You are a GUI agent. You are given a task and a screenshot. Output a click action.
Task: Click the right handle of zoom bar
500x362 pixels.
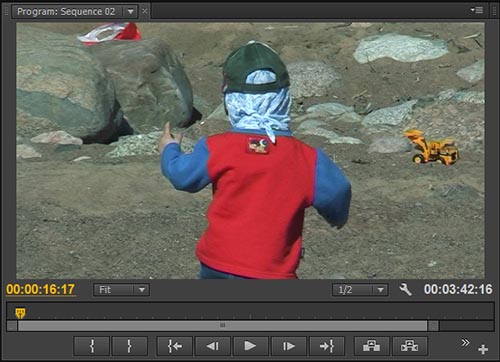(x=433, y=325)
